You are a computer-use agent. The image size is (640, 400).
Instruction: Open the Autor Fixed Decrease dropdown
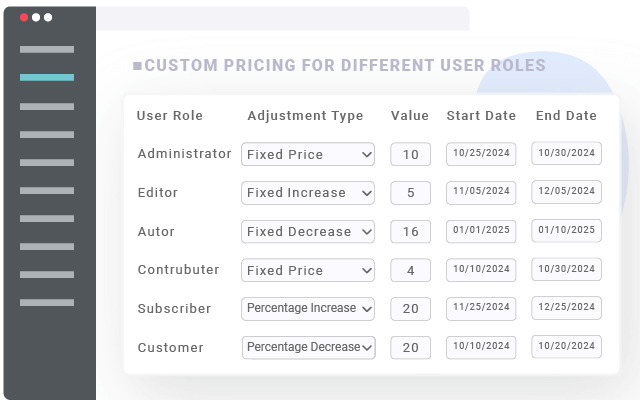[x=308, y=231]
